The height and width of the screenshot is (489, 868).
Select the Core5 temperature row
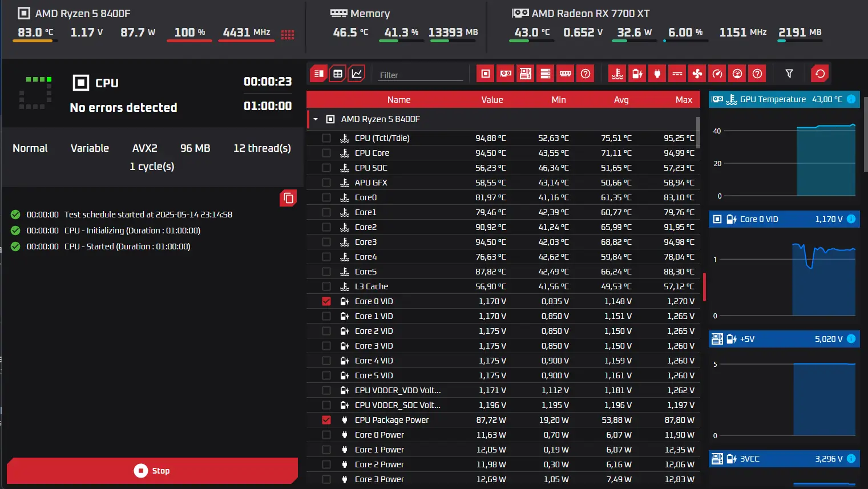coord(503,272)
